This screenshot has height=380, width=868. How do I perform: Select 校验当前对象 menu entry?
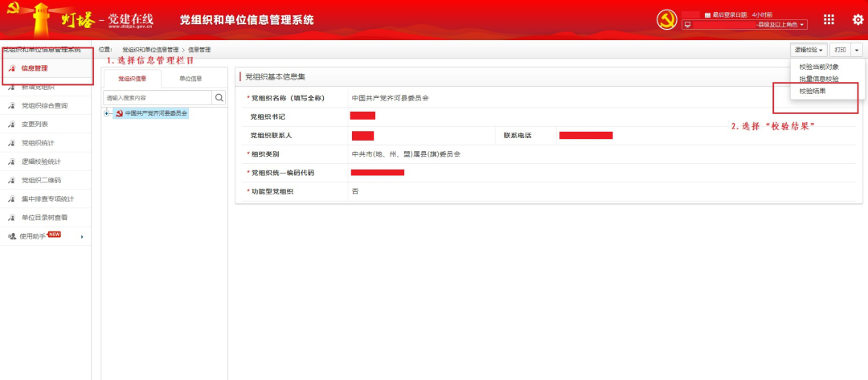click(x=818, y=67)
